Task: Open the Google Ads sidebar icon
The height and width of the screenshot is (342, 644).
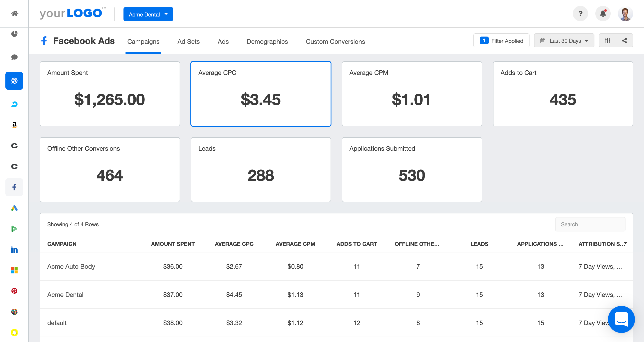Action: click(14, 208)
